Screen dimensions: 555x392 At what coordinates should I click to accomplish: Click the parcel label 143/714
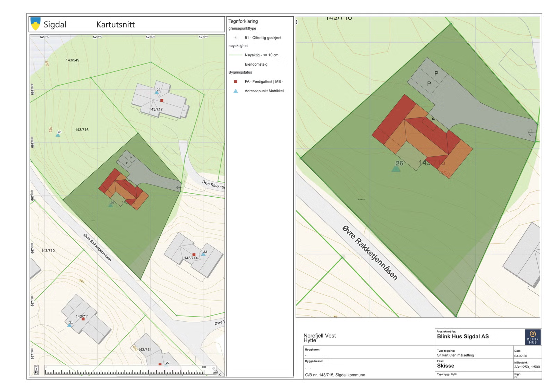point(191,258)
